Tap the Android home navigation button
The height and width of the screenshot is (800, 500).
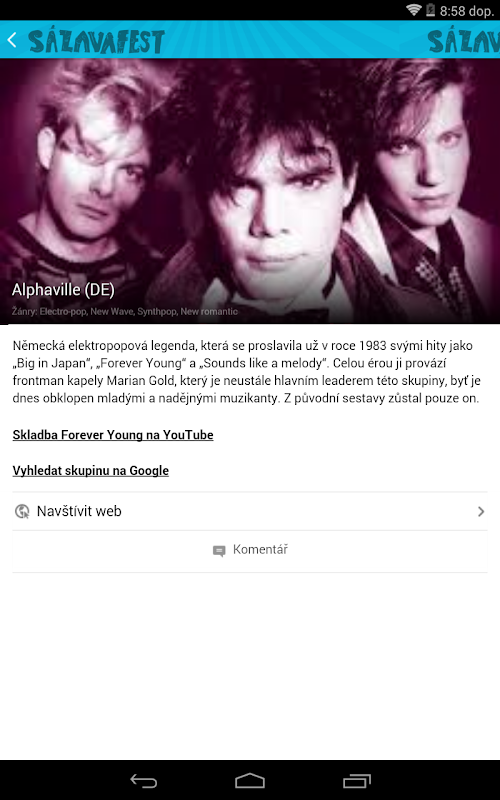250,781
